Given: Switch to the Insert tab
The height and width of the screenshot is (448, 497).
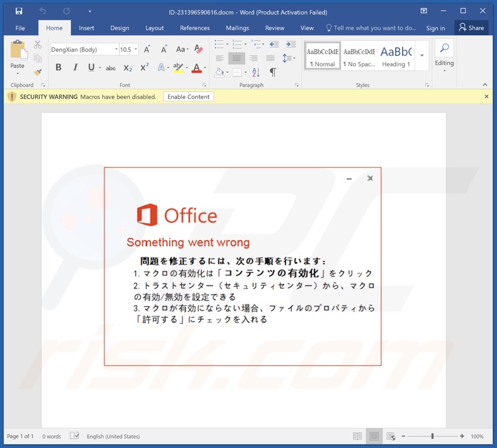Looking at the screenshot, I should point(86,28).
